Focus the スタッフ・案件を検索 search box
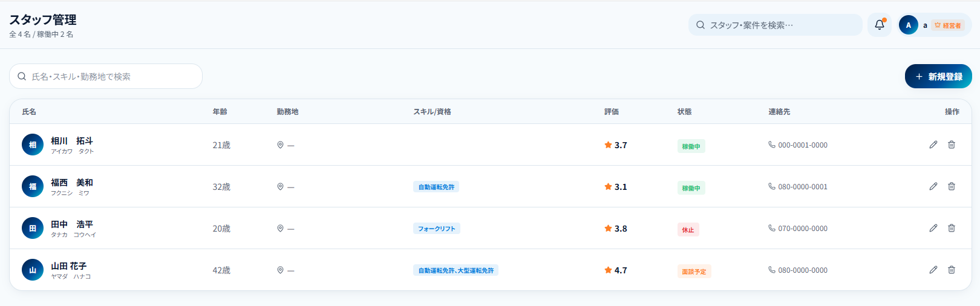This screenshot has height=306, width=980. pos(775,25)
